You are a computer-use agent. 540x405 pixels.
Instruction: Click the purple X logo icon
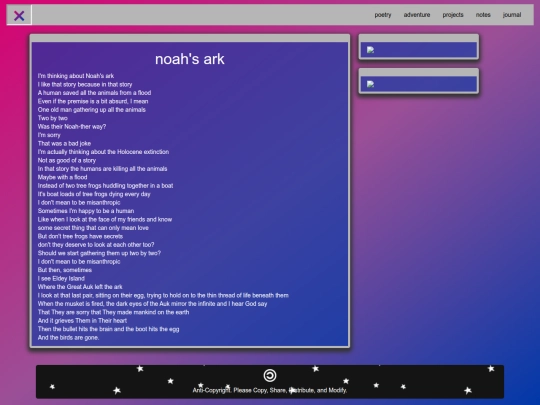(x=19, y=15)
